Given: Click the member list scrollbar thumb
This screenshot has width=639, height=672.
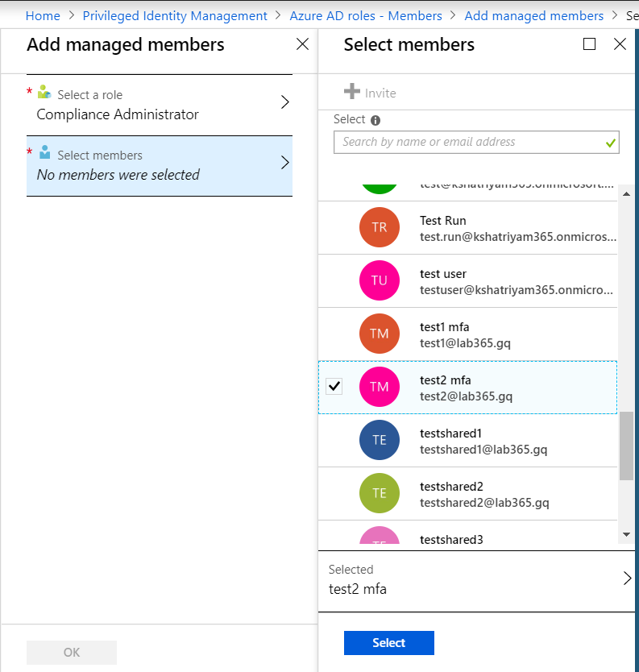Looking at the screenshot, I should pos(626,446).
